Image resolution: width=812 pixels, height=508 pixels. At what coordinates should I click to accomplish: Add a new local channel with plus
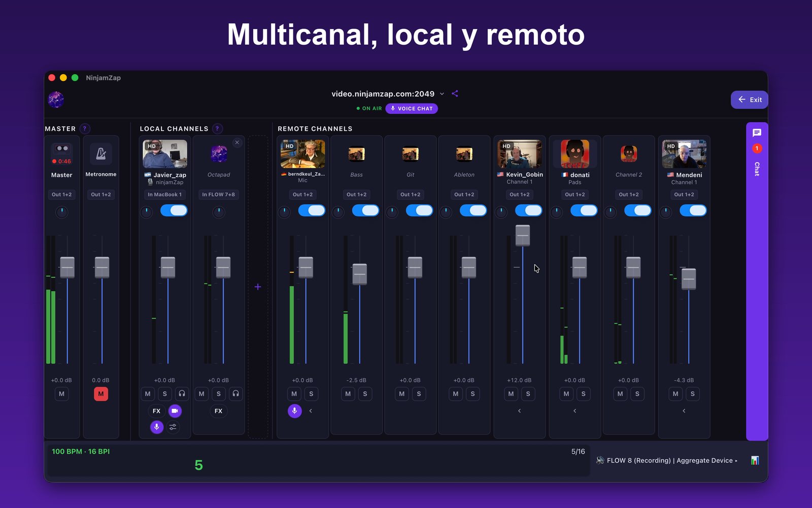[x=258, y=287]
